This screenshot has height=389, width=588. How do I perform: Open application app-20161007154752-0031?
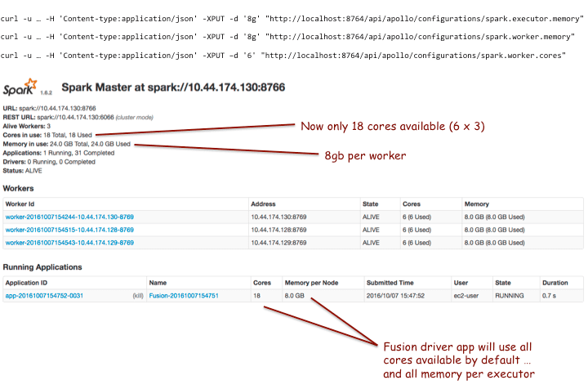click(44, 296)
